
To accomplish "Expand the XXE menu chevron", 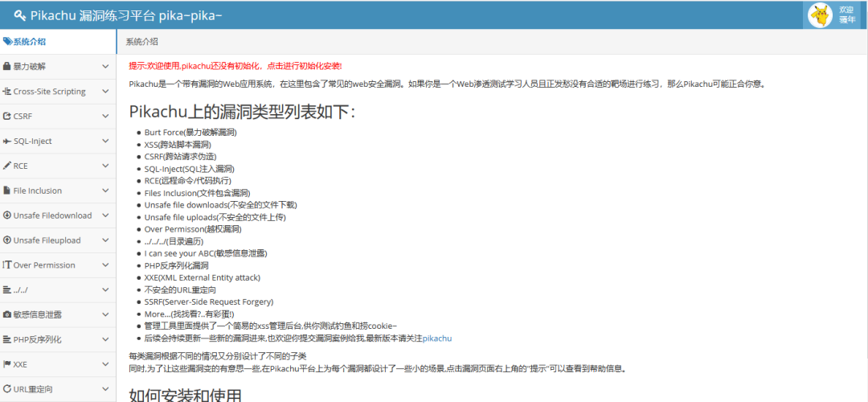I will (106, 364).
